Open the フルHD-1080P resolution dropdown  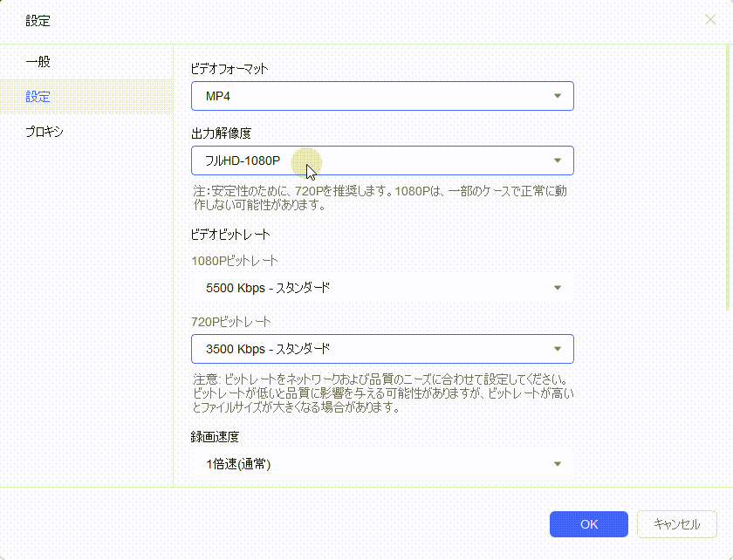[381, 160]
